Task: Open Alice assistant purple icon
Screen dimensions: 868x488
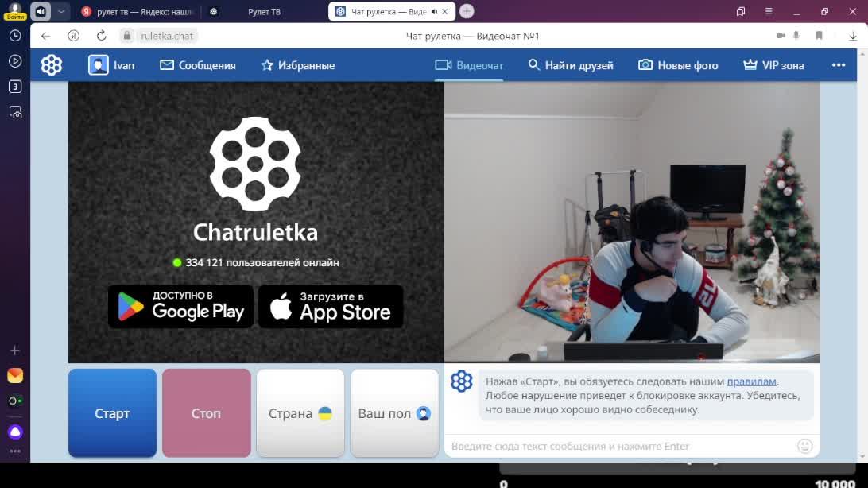Action: [x=15, y=432]
